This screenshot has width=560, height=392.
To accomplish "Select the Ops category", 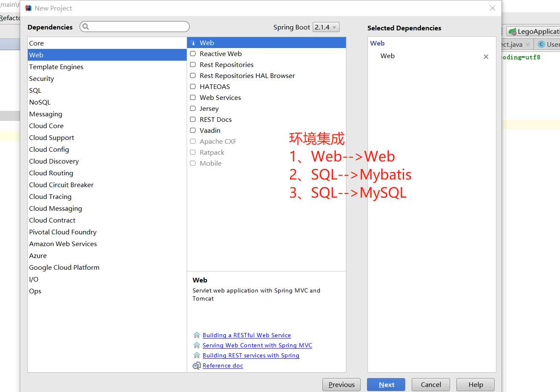I will tap(107, 291).
